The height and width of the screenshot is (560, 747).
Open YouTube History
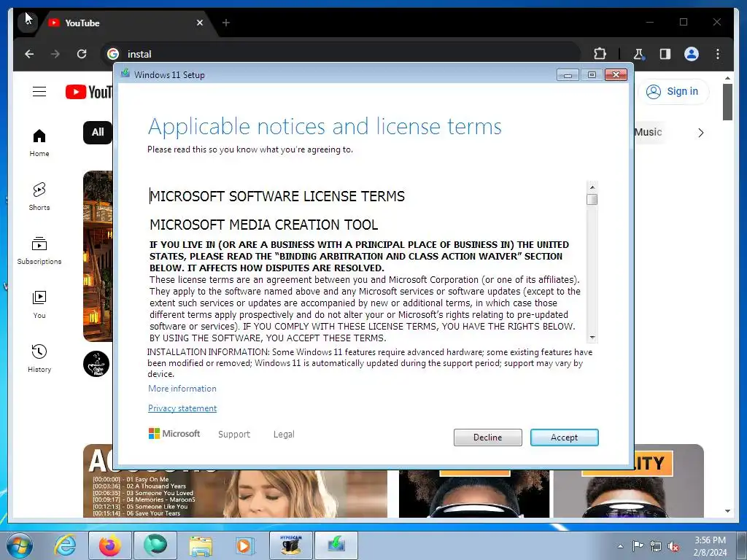(x=39, y=359)
